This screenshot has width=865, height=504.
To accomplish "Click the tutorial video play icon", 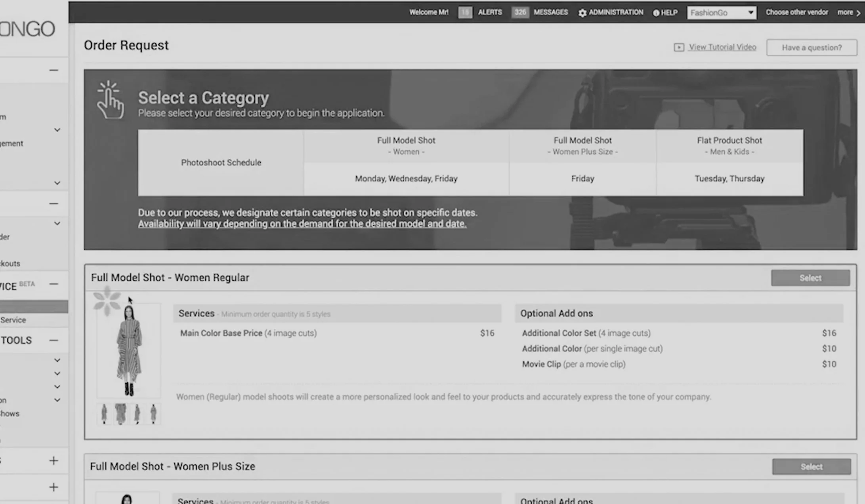I will pos(679,48).
